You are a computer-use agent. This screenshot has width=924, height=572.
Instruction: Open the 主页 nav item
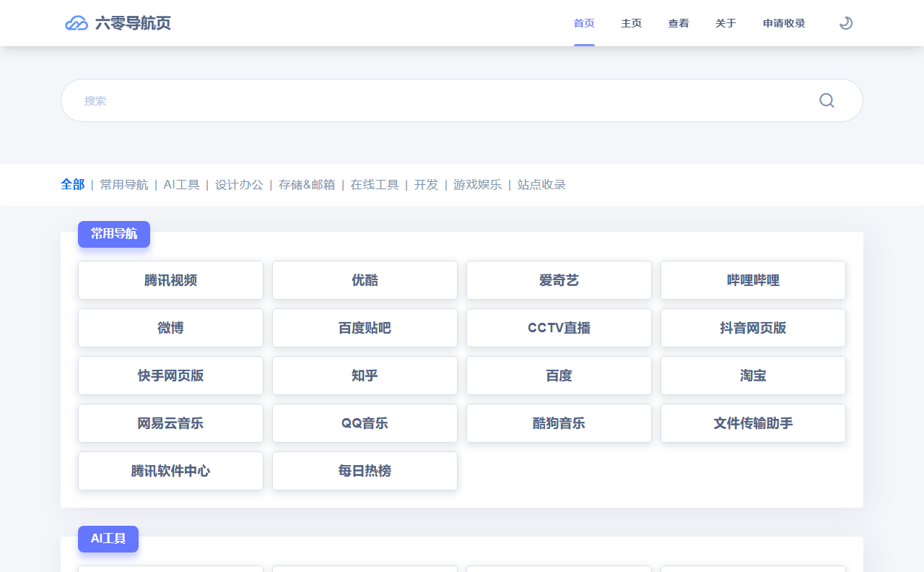632,23
